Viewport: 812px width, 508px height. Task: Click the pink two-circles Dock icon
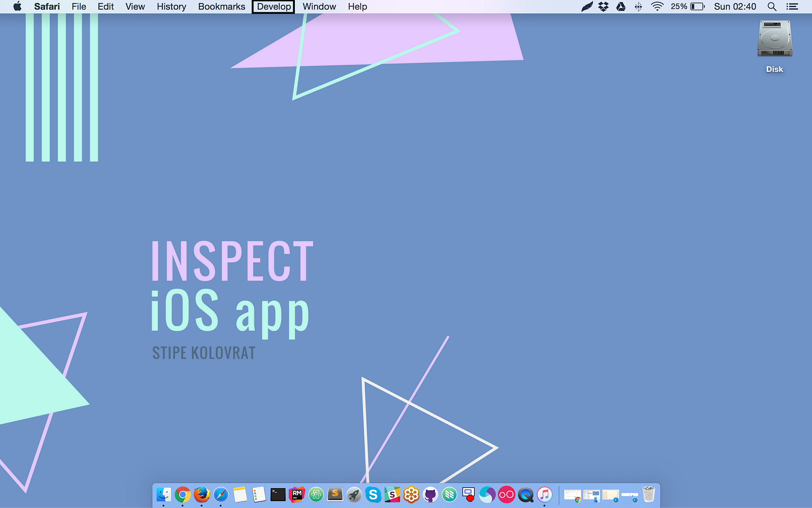(506, 494)
